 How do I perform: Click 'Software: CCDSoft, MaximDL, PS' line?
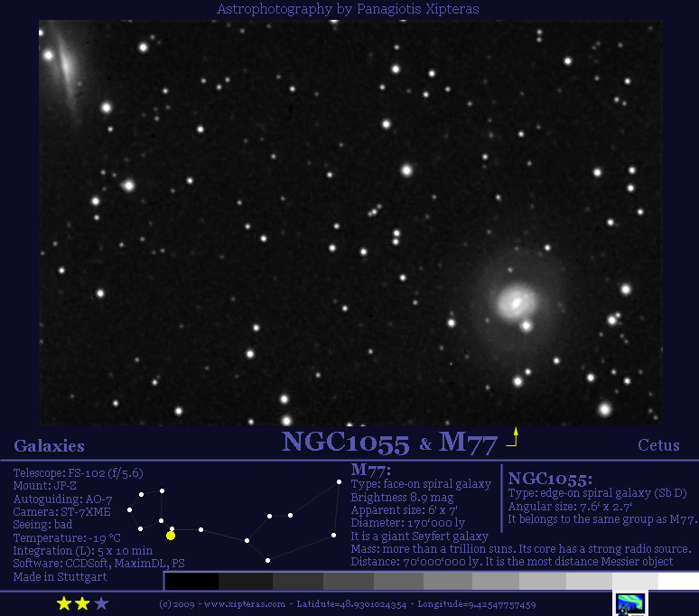tap(98, 564)
